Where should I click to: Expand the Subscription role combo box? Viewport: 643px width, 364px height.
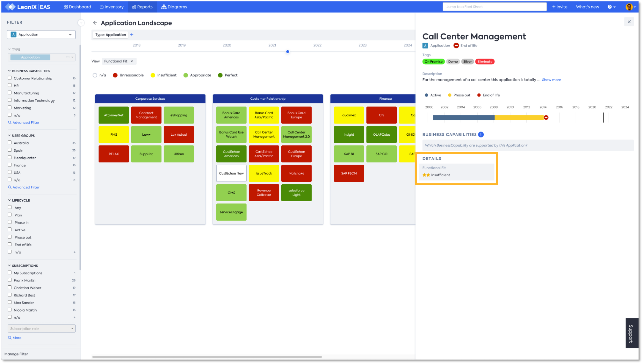pos(41,328)
